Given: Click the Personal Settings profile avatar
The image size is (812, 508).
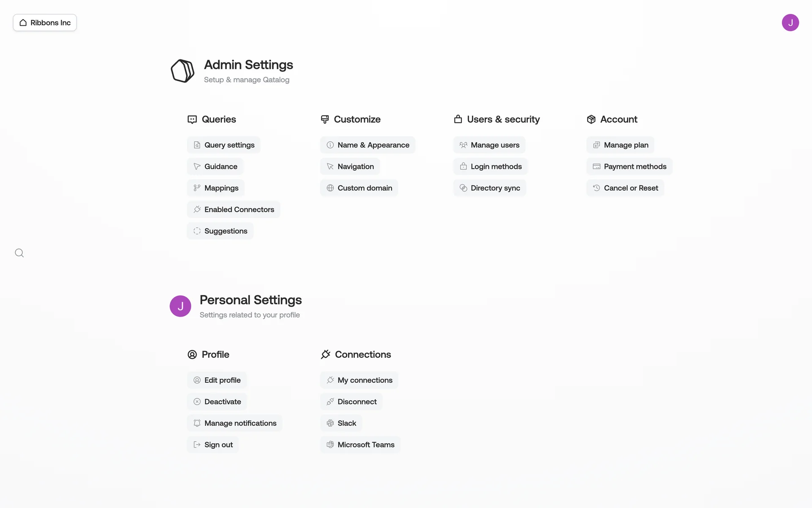Looking at the screenshot, I should pos(181,306).
